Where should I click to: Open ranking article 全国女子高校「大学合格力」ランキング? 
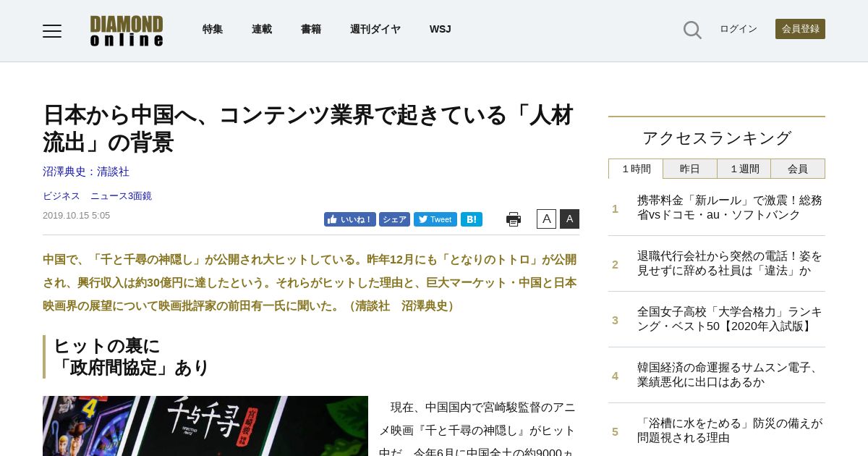(730, 319)
